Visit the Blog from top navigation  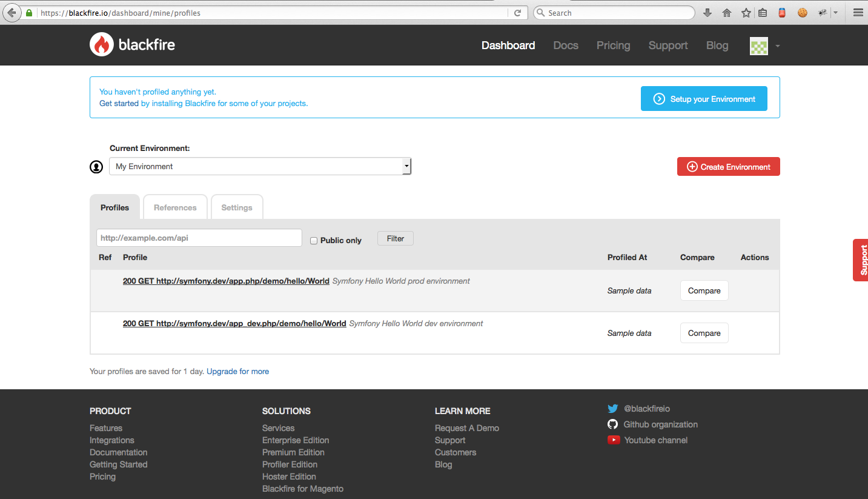(717, 45)
